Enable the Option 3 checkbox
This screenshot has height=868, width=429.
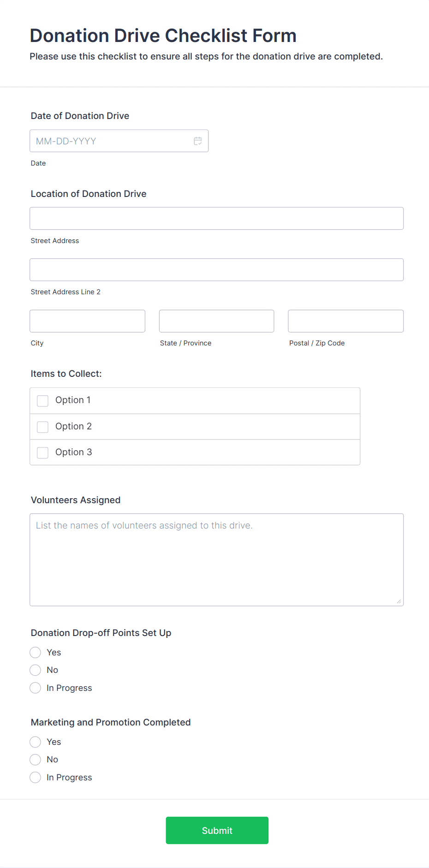[43, 453]
